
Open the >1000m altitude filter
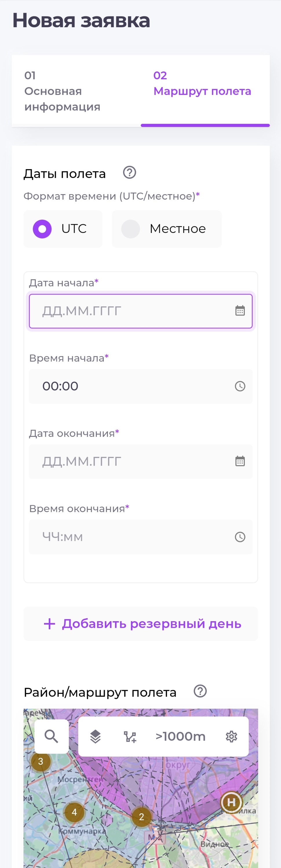point(180,737)
